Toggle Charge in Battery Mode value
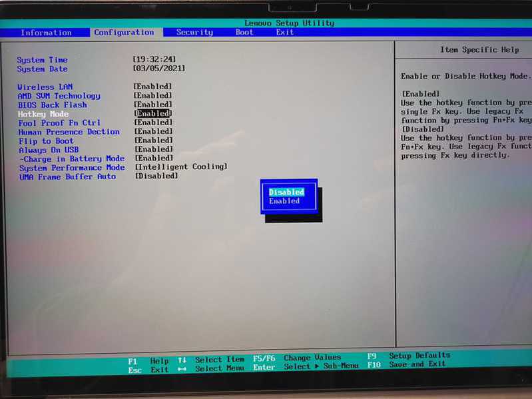 click(154, 158)
